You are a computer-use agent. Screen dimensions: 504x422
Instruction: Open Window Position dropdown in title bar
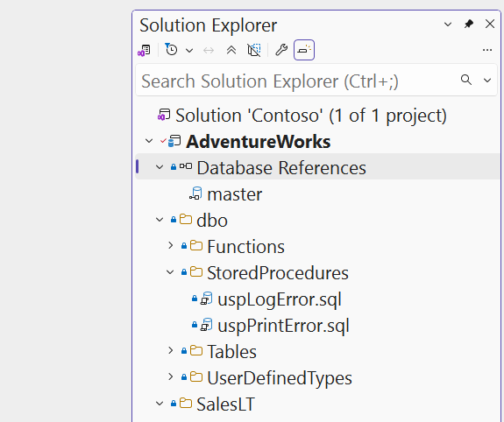[x=448, y=25]
